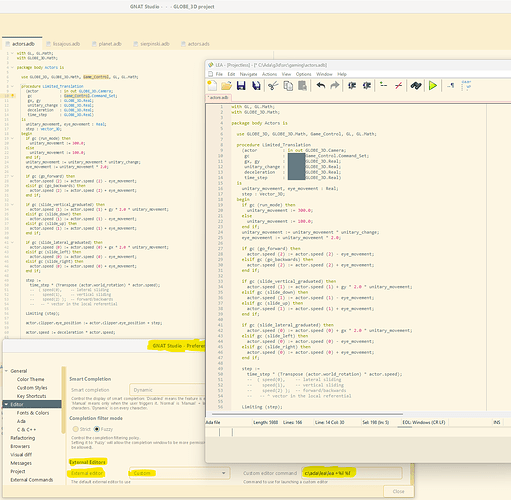Screen dimensions: 511x500
Task: Collapse Editor preferences tree node
Action: pos(6,404)
